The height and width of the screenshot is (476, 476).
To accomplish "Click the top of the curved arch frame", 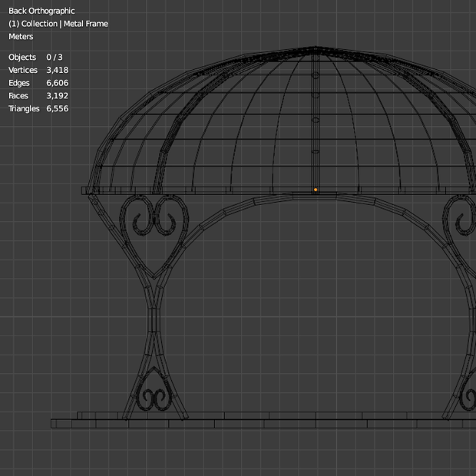I will (315, 196).
